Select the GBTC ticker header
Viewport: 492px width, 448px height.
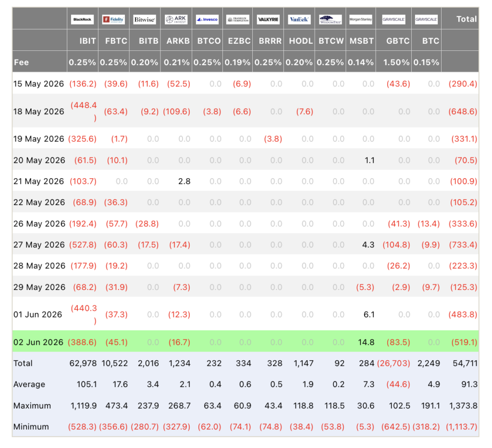[398, 41]
